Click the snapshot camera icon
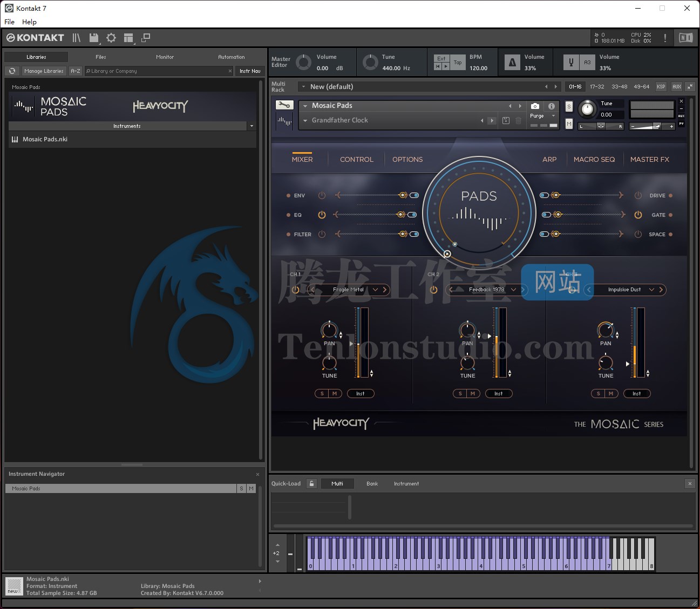Screen dimensions: 700x609 click(x=535, y=106)
